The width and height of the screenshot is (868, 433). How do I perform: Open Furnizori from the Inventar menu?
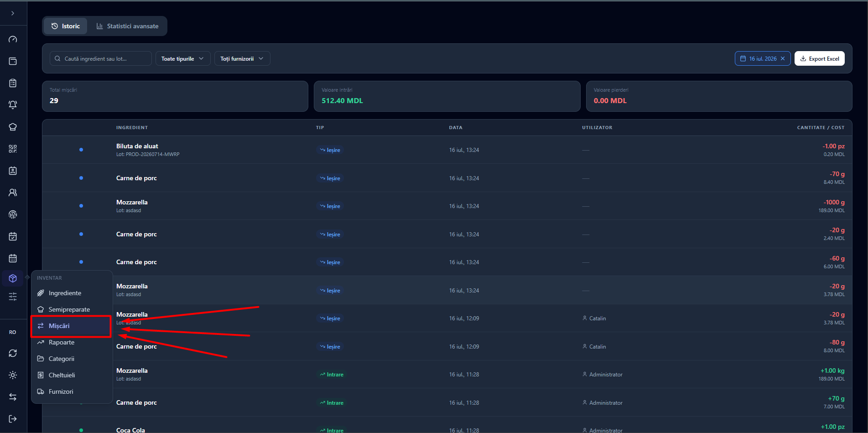coord(72,391)
